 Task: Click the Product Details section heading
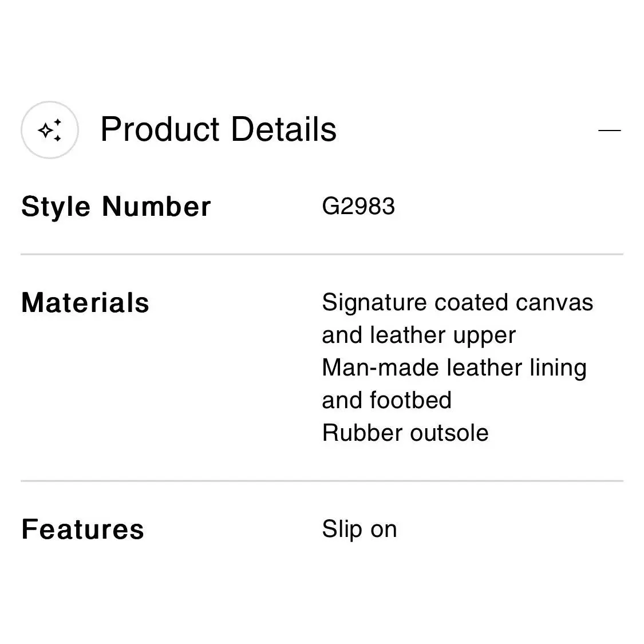[x=219, y=129]
